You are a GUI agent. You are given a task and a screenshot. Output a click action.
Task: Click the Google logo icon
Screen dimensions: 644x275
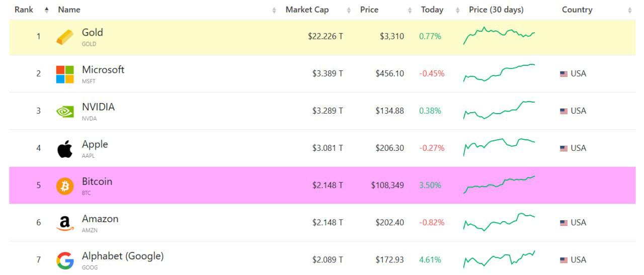64,260
